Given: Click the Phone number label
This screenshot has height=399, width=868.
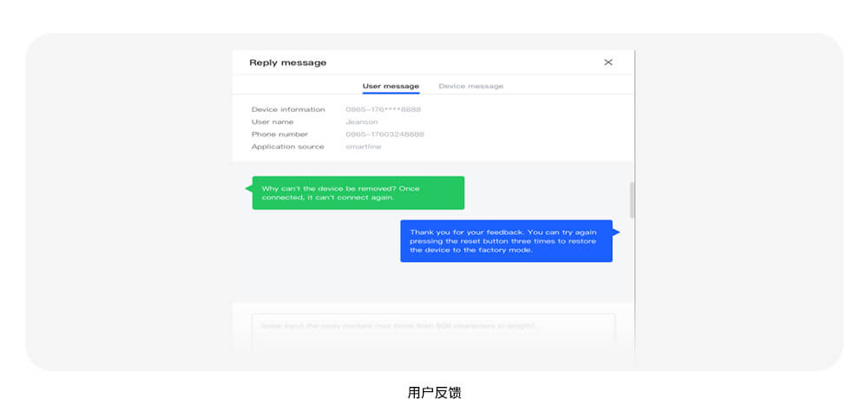Looking at the screenshot, I should click(279, 134).
